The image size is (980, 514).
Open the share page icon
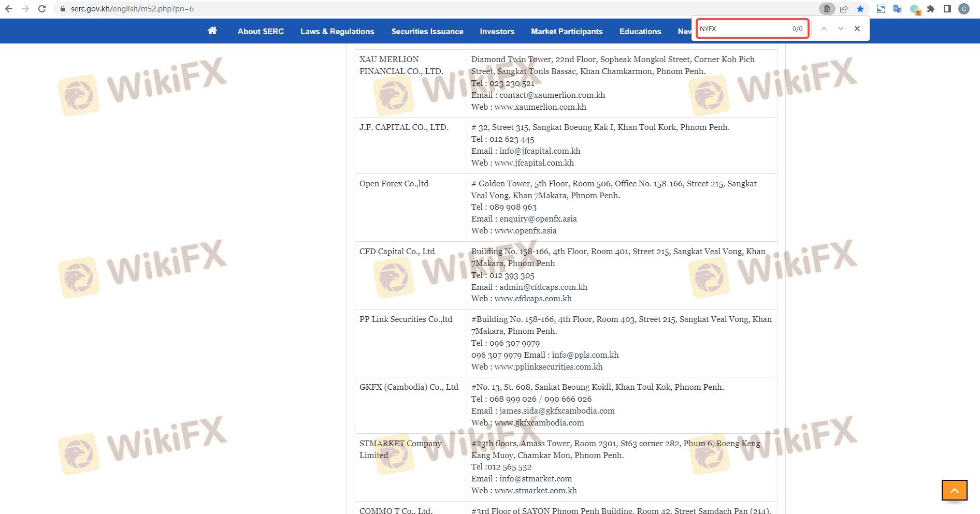click(844, 9)
